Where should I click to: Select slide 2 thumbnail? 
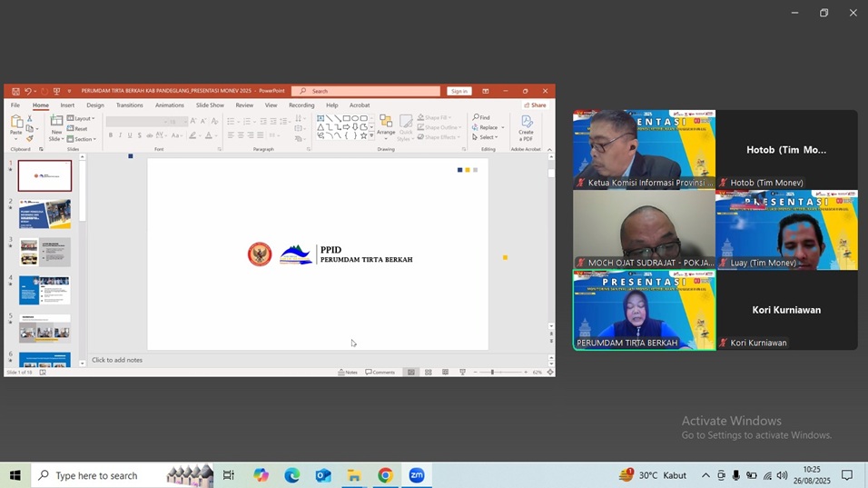pos(44,214)
